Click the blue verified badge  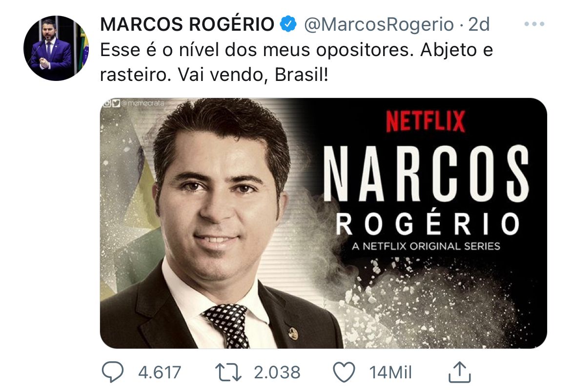coord(288,24)
